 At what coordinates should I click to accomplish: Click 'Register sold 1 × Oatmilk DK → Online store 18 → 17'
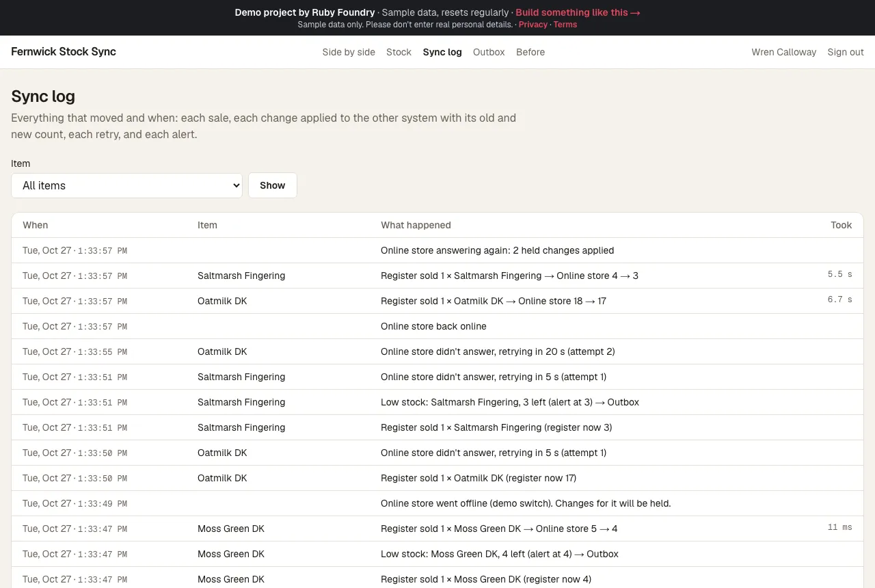point(494,301)
